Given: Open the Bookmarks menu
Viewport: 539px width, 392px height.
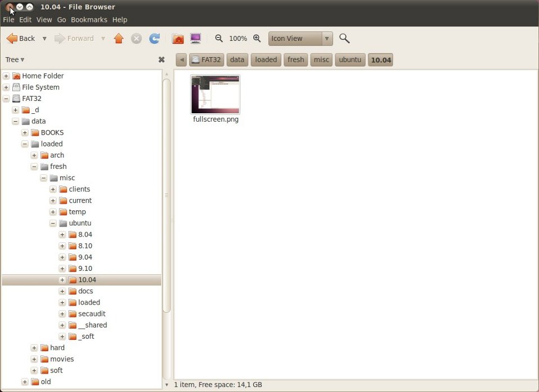Looking at the screenshot, I should point(89,20).
